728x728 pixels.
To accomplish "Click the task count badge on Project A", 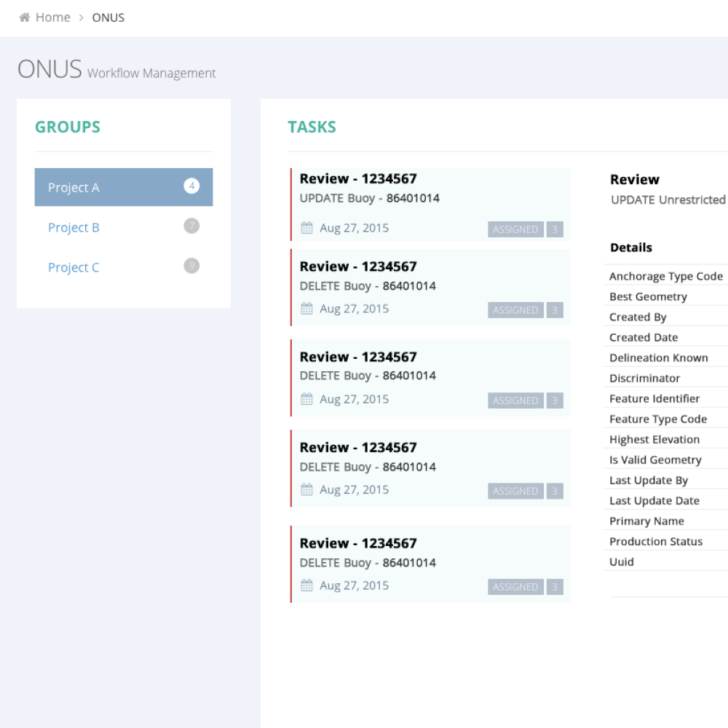I will [191, 186].
